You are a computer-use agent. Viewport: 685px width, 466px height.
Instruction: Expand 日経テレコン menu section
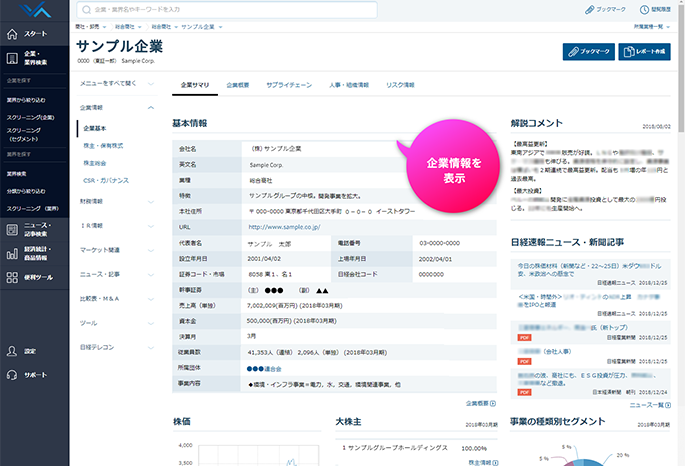[x=151, y=348]
